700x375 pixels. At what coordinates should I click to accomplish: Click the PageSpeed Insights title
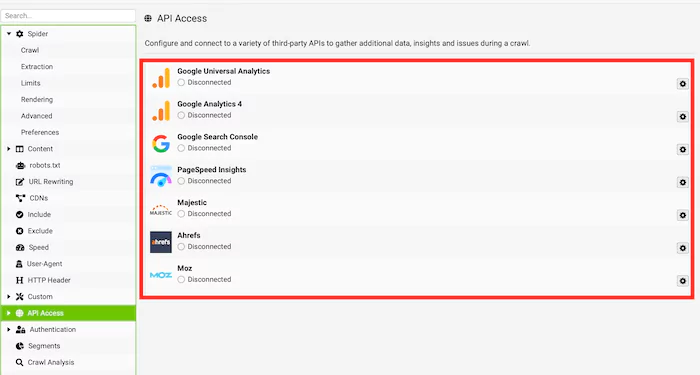(x=212, y=170)
